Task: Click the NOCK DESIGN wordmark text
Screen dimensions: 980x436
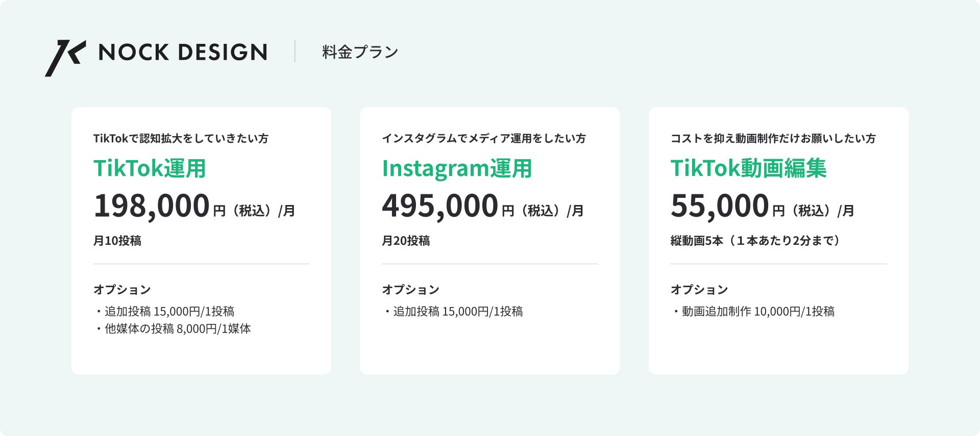Action: [x=182, y=52]
